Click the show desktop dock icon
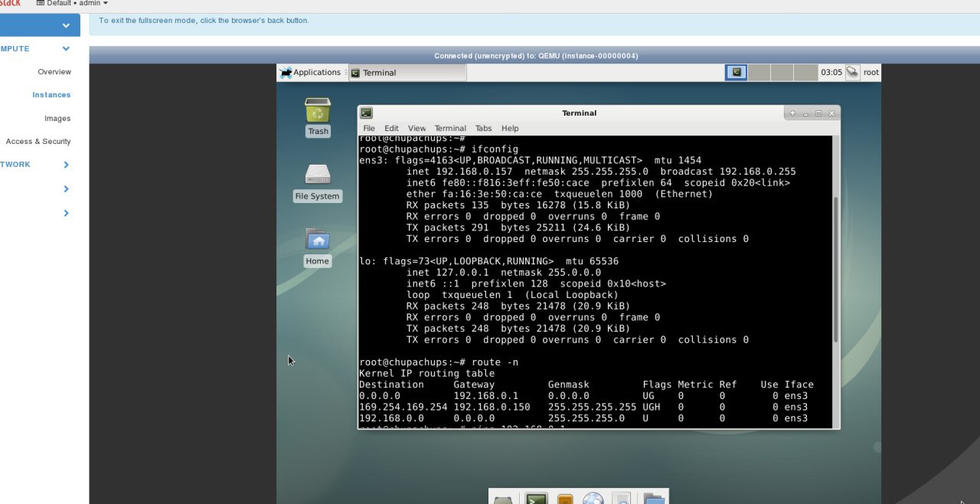The image size is (980, 504). [503, 500]
